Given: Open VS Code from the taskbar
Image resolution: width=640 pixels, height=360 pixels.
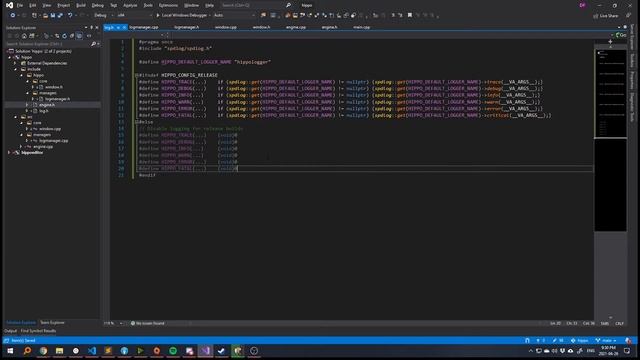Looking at the screenshot, I should click(x=92, y=351).
